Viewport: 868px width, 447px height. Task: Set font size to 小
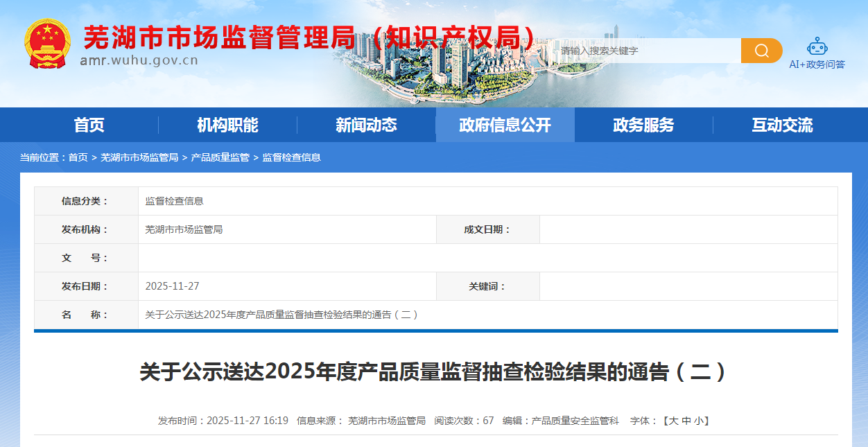699,421
